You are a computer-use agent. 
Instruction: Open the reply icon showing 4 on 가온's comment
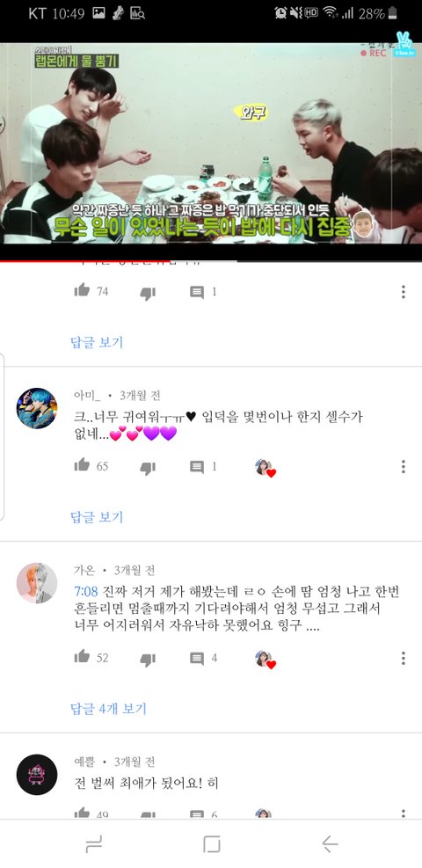[x=197, y=658]
